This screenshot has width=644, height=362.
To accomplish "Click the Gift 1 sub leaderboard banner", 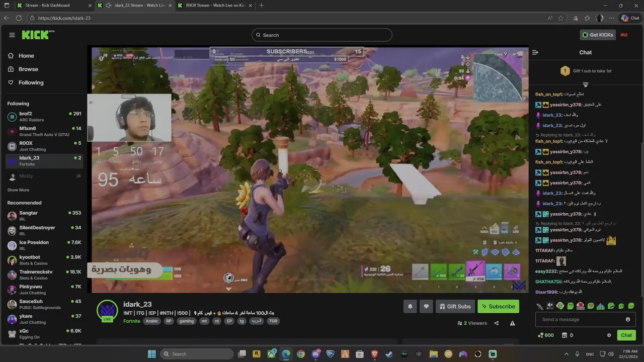I will click(586, 71).
